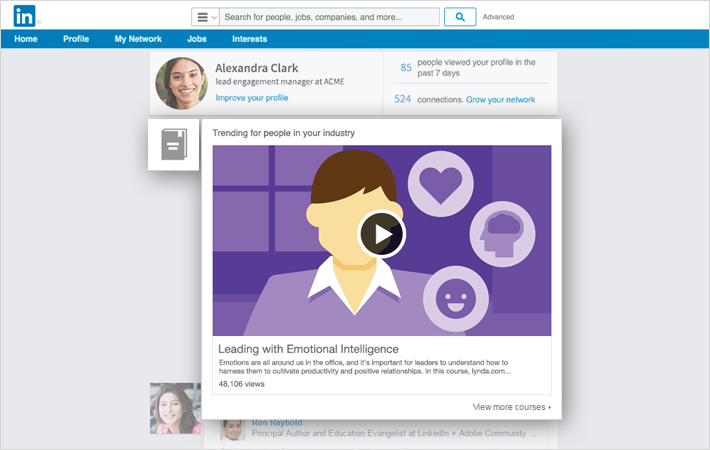Click the brain head icon in video
Image resolution: width=710 pixels, height=450 pixels.
500,231
